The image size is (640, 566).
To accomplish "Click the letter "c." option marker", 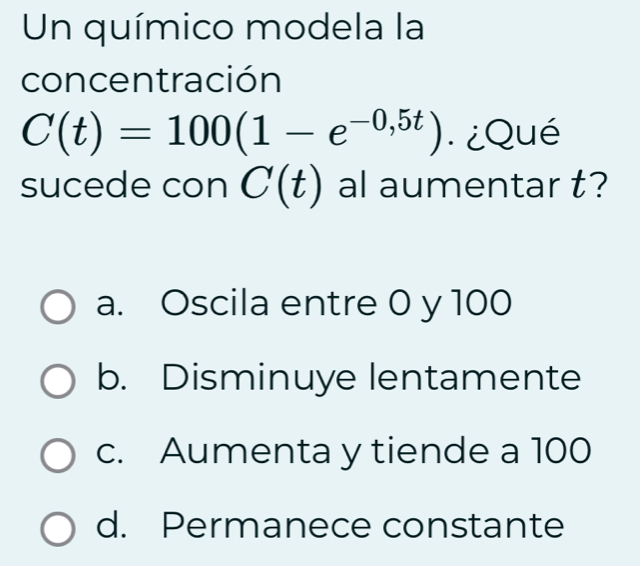I will (109, 454).
